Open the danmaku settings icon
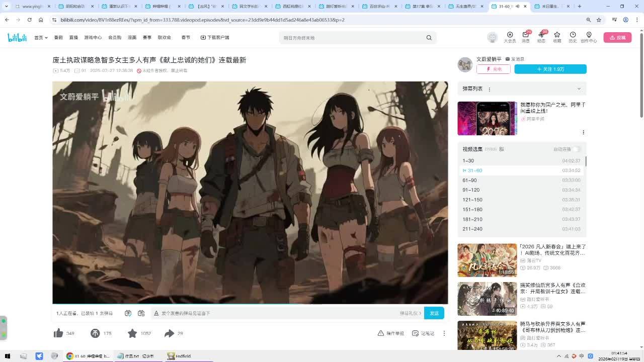 click(x=141, y=313)
